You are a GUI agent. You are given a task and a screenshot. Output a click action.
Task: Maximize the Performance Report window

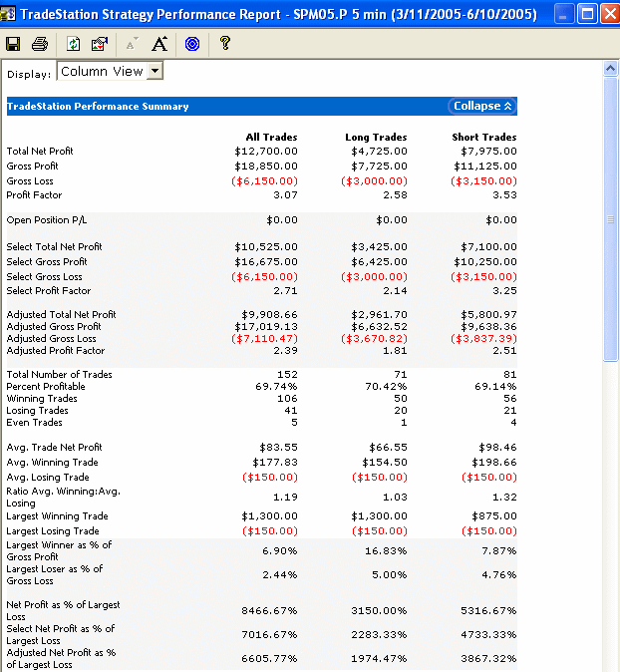pyautogui.click(x=587, y=14)
